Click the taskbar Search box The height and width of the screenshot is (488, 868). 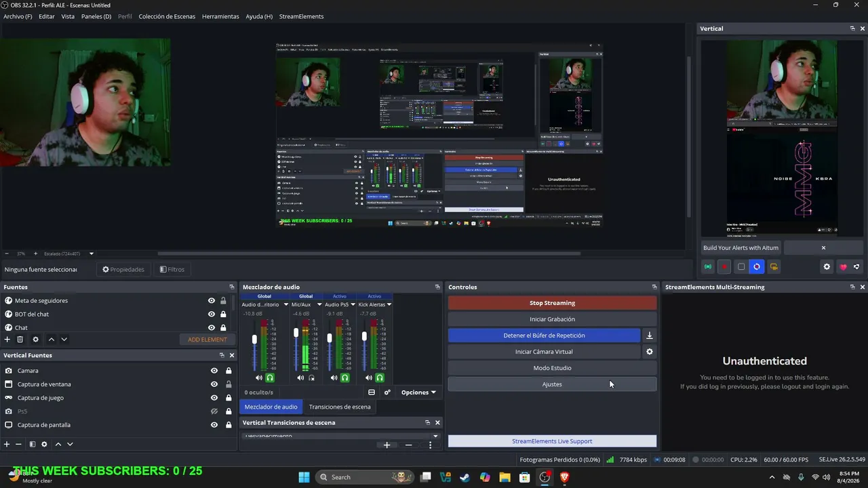[366, 477]
